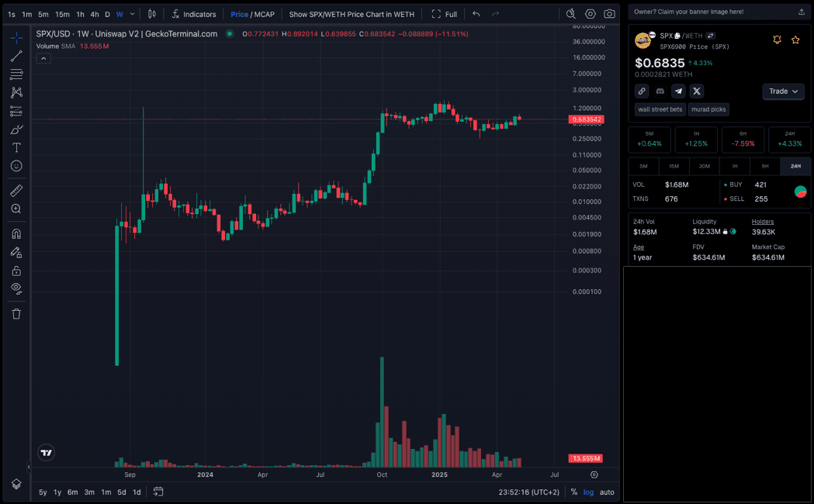Viewport: 814px width, 504px height.
Task: Switch to the 1H stats tab
Action: coord(734,166)
